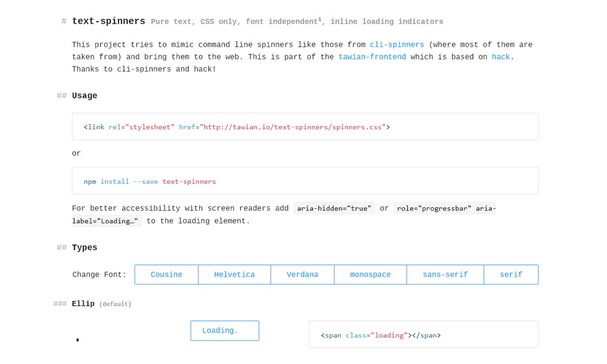
Task: Click the # anchor beside text-spinners heading
Action: pyautogui.click(x=63, y=20)
